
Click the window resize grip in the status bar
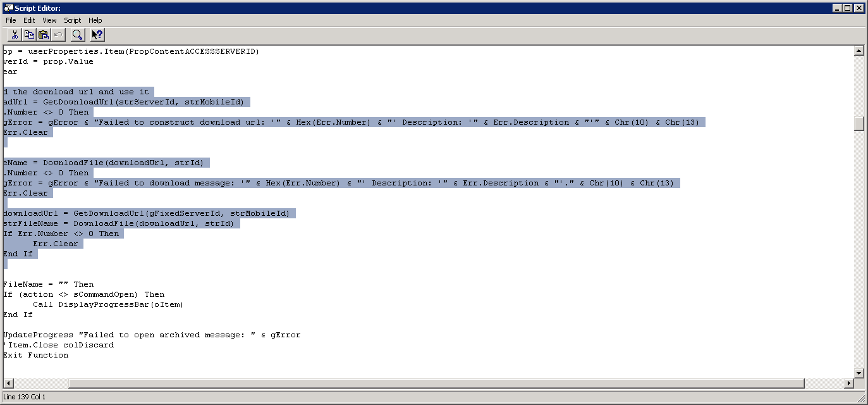(860, 397)
